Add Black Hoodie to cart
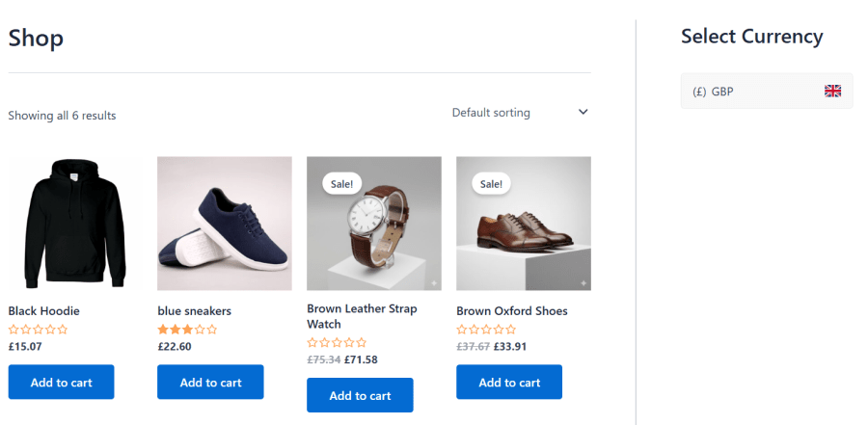 [x=61, y=382]
